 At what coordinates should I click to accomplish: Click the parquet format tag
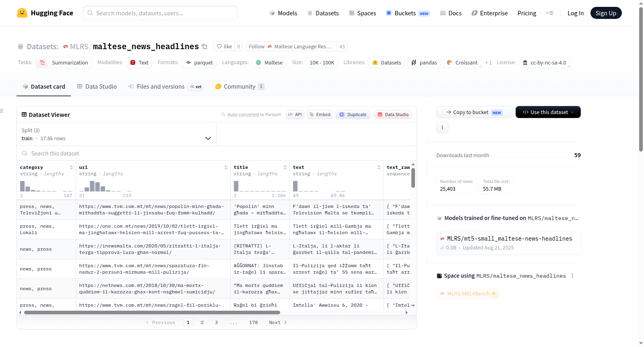(199, 62)
